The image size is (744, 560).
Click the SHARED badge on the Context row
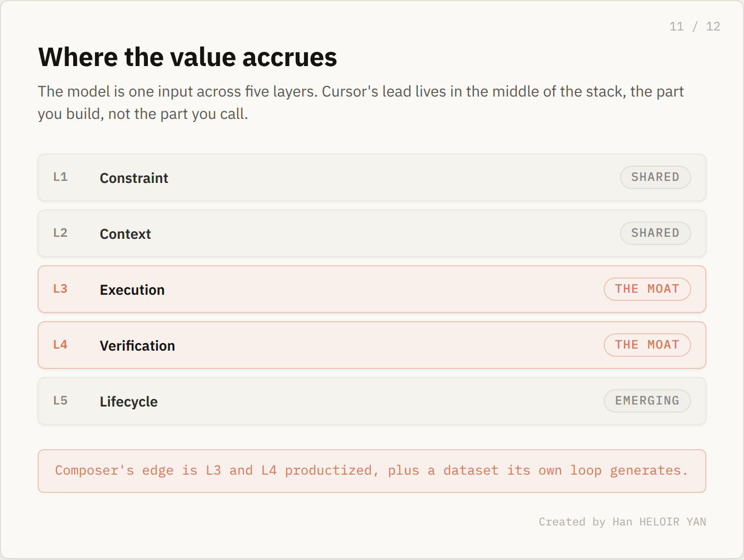[655, 233]
